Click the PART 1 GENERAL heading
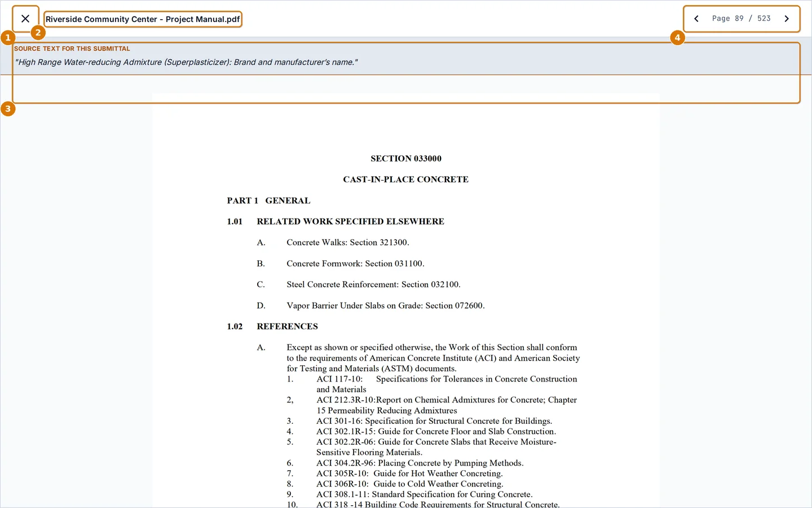Screen dimensions: 812x508 coord(268,200)
